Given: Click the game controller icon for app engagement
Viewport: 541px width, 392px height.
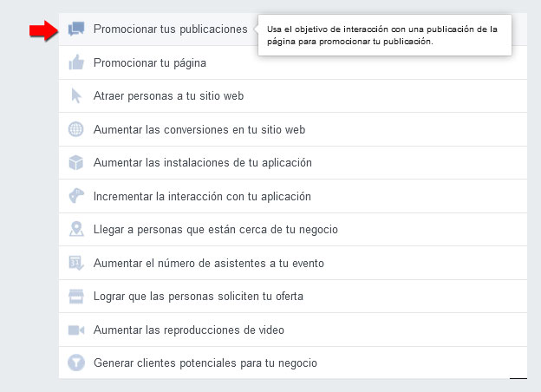Looking at the screenshot, I should tap(76, 196).
